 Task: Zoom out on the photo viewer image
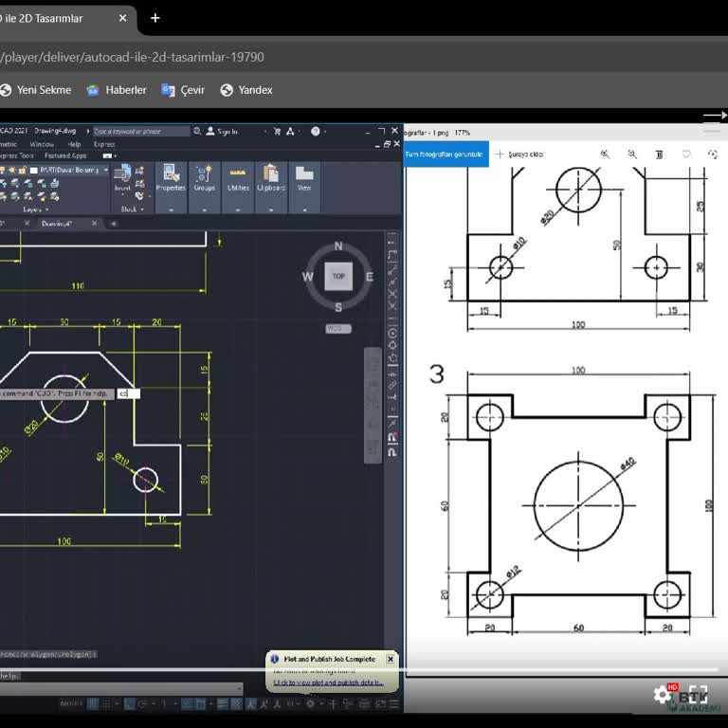[x=632, y=155]
